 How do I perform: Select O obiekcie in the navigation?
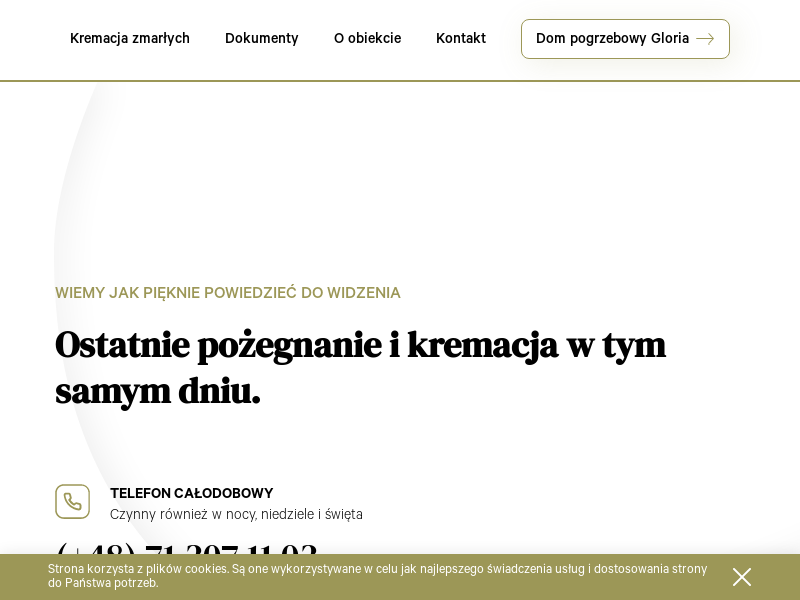coord(367,39)
